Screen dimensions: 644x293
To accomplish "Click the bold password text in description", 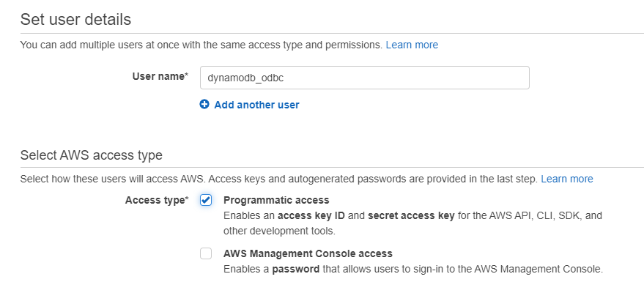I will pyautogui.click(x=296, y=269).
